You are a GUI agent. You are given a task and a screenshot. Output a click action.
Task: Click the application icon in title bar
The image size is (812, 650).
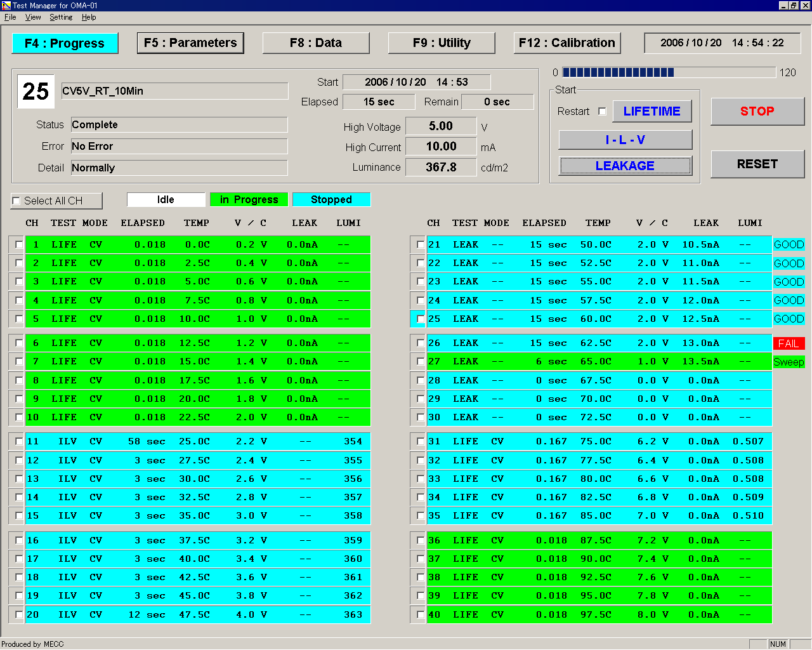(6, 6)
